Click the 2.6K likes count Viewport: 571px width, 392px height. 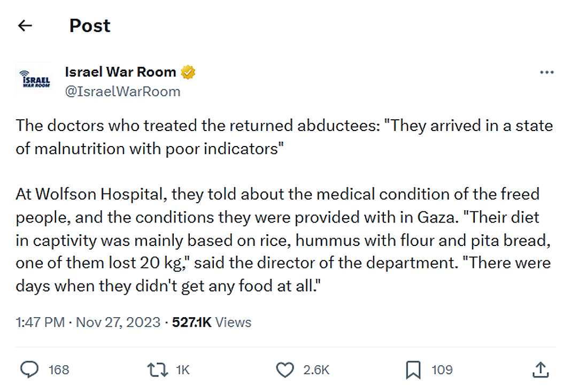point(317,370)
